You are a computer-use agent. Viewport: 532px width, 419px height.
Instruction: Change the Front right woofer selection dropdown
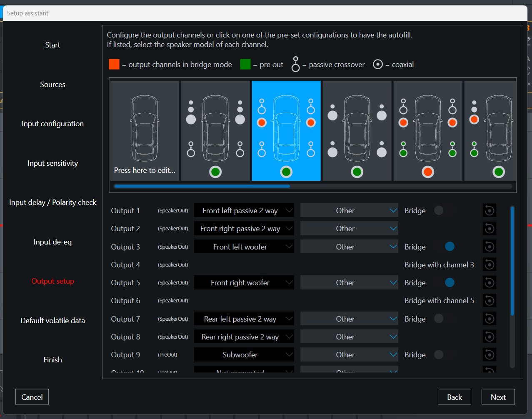244,283
